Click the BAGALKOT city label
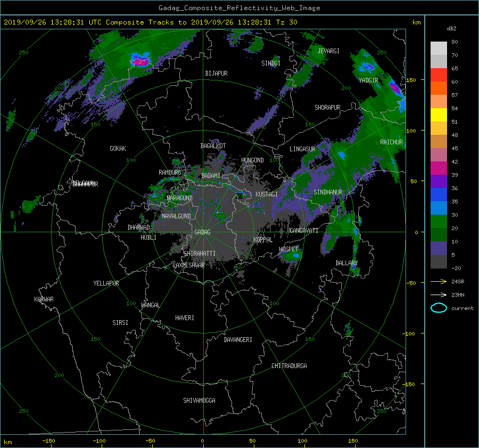The image size is (479, 448). point(213,146)
